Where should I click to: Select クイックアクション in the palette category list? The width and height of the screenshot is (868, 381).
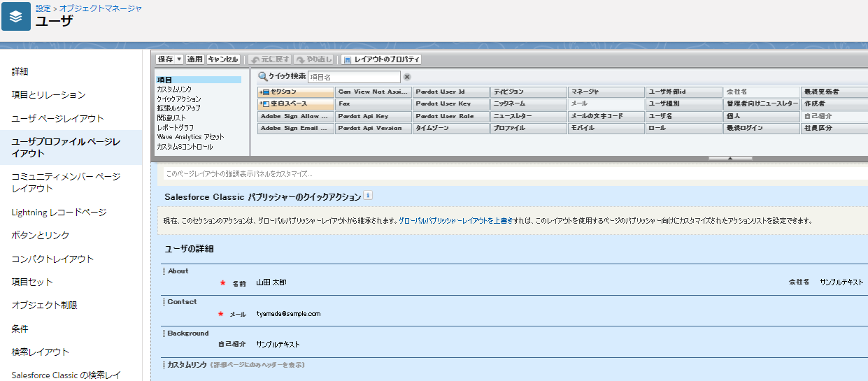point(178,99)
